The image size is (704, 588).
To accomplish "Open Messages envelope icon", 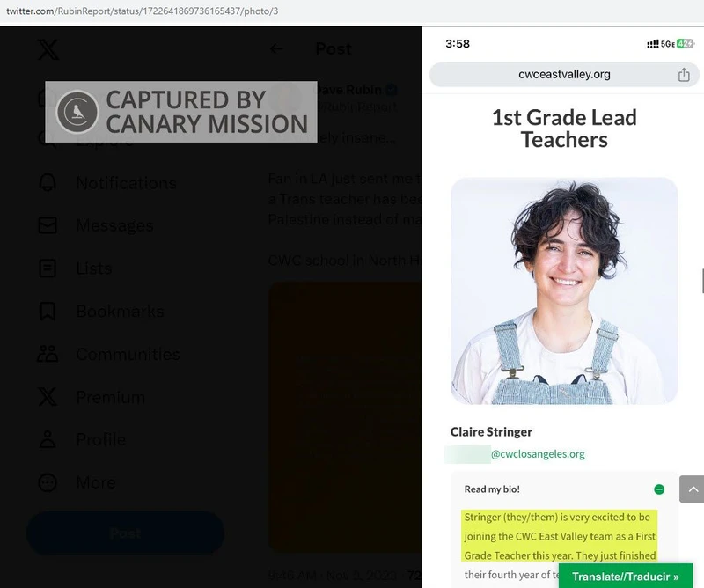I will coord(48,226).
